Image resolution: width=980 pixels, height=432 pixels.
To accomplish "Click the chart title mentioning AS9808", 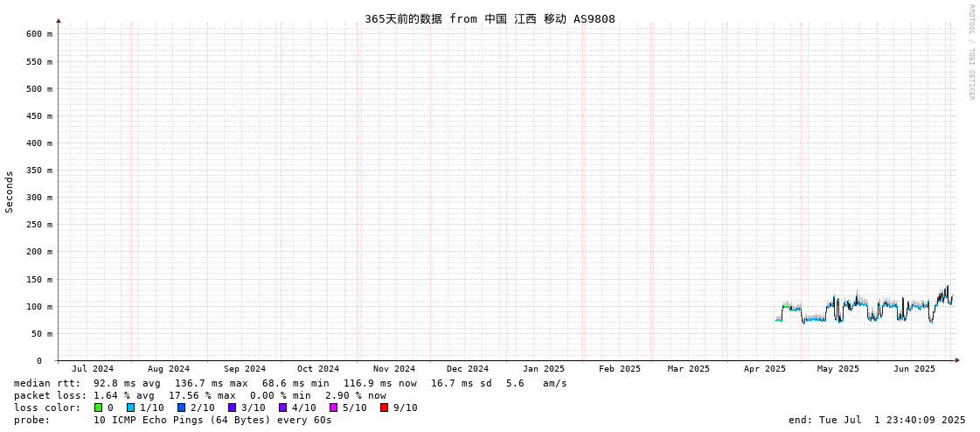I will [490, 18].
